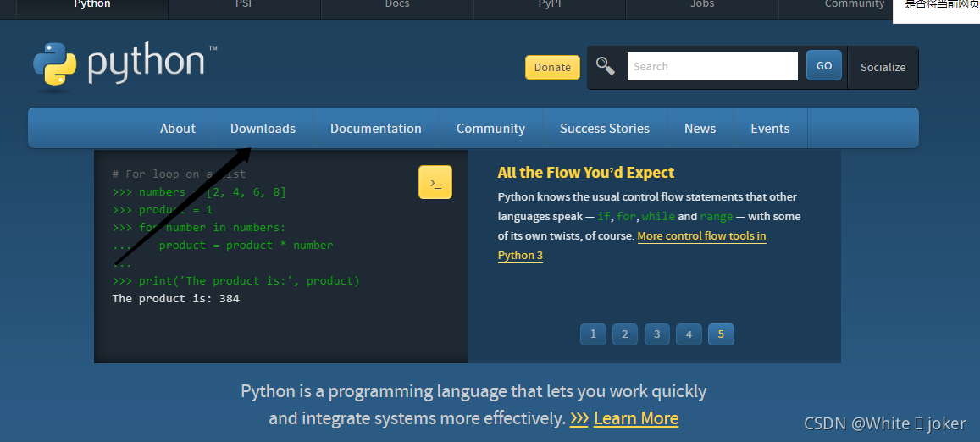Switch to slide 1
Viewport: 980px width, 442px height.
[x=593, y=334]
